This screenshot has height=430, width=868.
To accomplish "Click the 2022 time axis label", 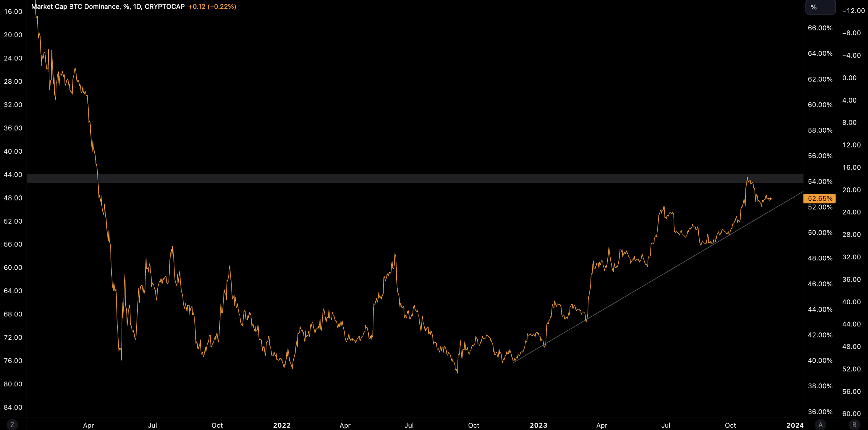I will tap(282, 425).
